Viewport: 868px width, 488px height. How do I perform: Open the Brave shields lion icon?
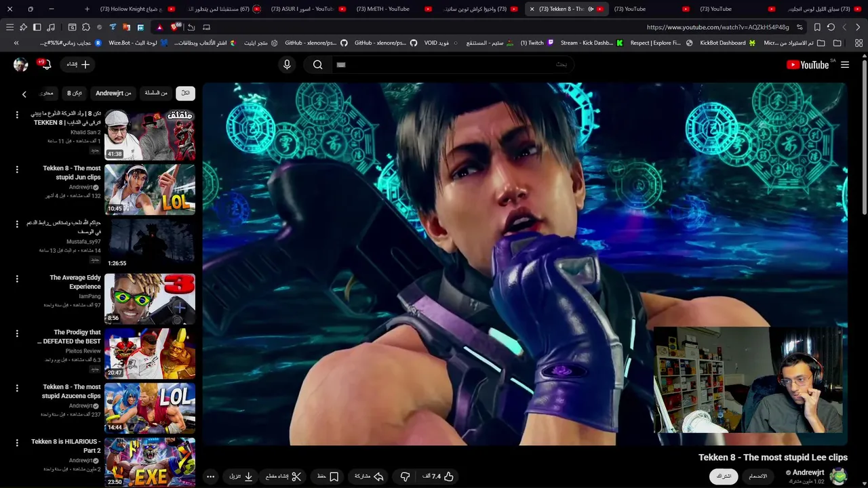point(176,27)
